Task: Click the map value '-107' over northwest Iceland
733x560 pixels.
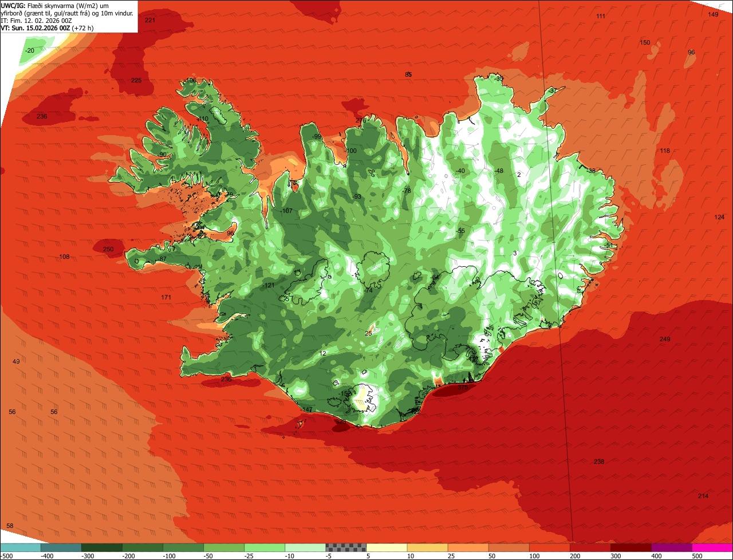Action: (286, 211)
